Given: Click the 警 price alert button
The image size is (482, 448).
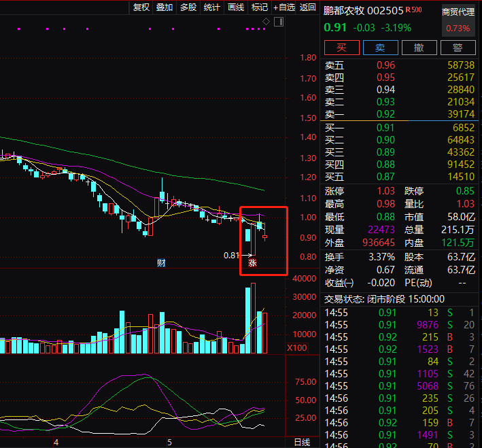Looking at the screenshot, I should click(458, 48).
